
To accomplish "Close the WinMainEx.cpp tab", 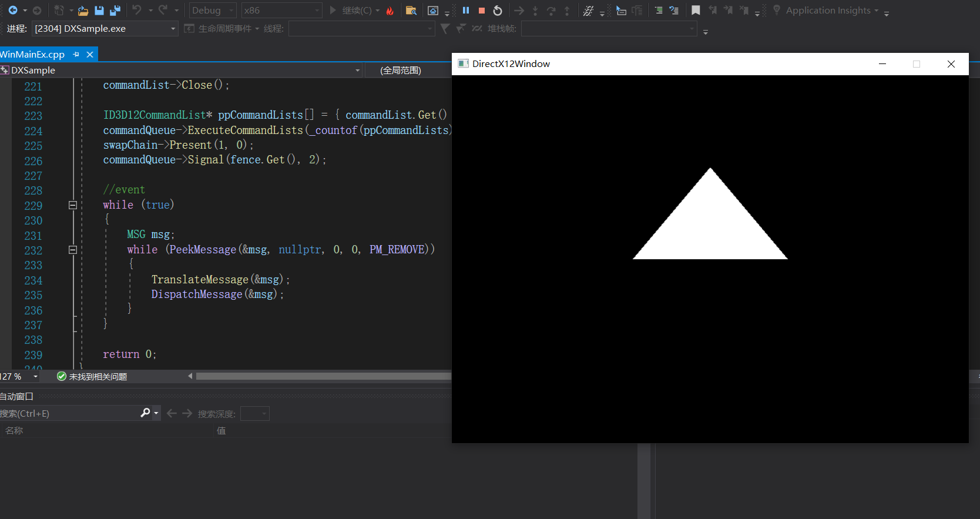I will coord(90,55).
